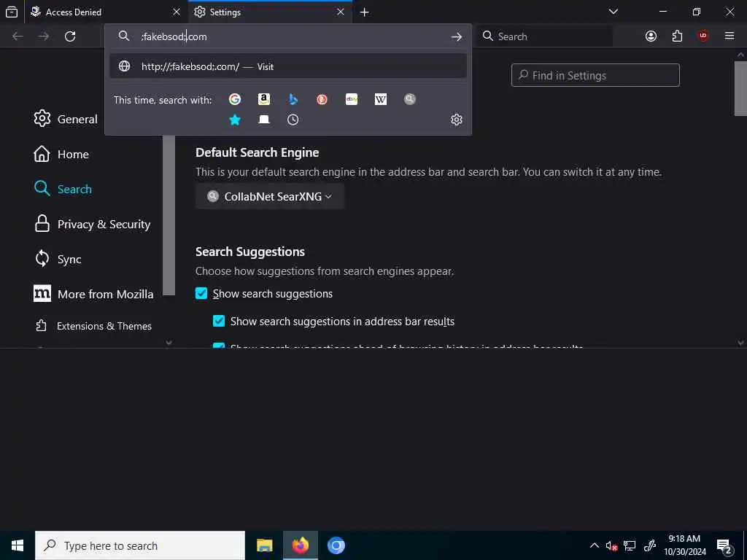The width and height of the screenshot is (747, 560).
Task: Toggle Show search suggestions in address bar results
Action: [x=219, y=321]
